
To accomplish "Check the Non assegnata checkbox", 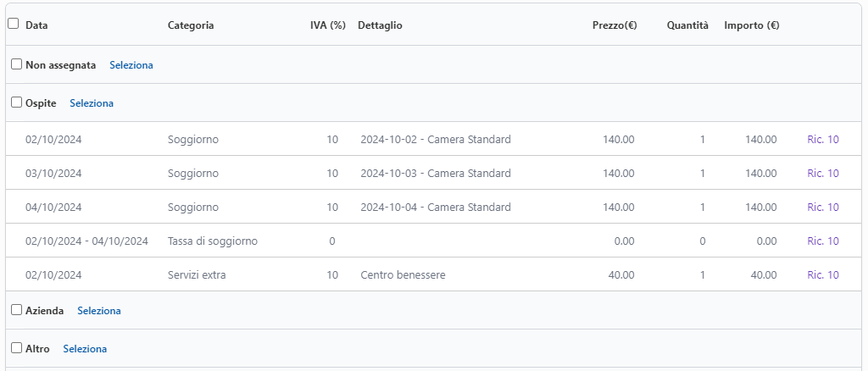I will (16, 64).
